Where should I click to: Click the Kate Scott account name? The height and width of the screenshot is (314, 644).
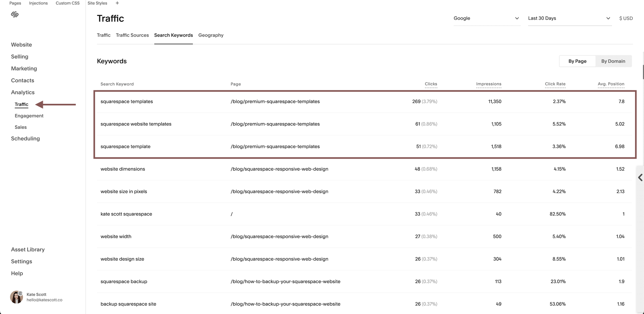click(x=36, y=294)
